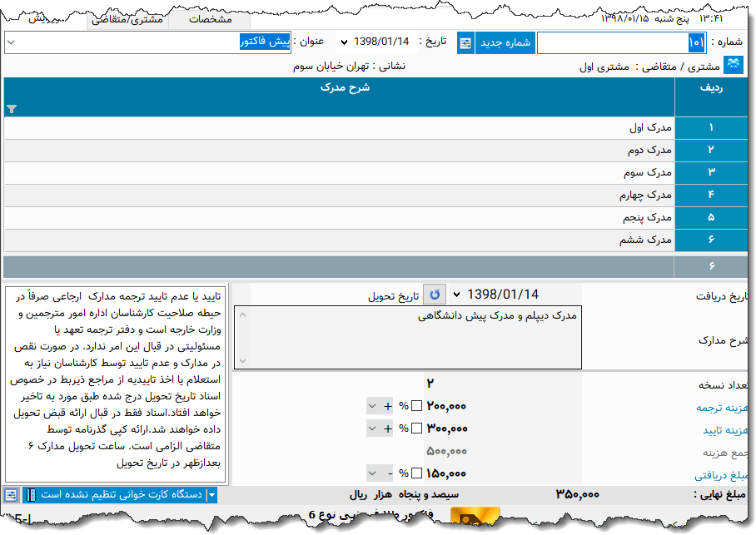756x535 pixels.
Task: Expand the dropdown on the card reader button
Action: 212,494
